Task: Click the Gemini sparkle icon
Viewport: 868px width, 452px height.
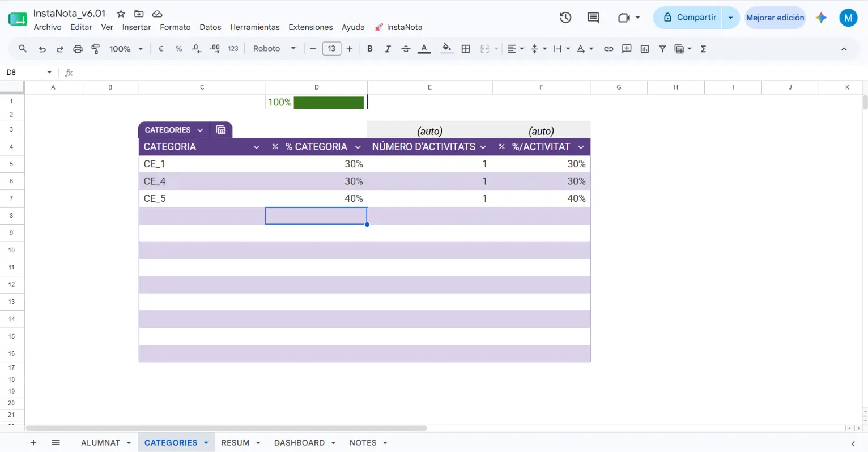Action: coord(821,18)
